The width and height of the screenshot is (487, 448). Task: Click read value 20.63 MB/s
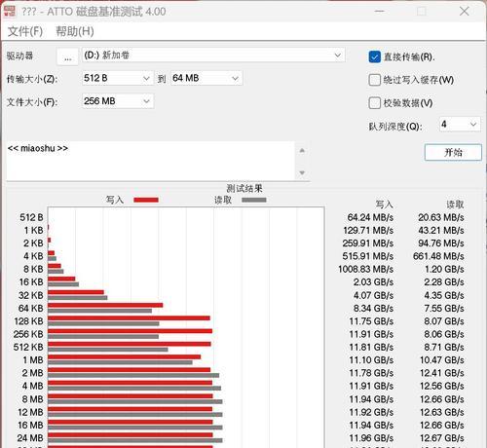click(x=441, y=217)
